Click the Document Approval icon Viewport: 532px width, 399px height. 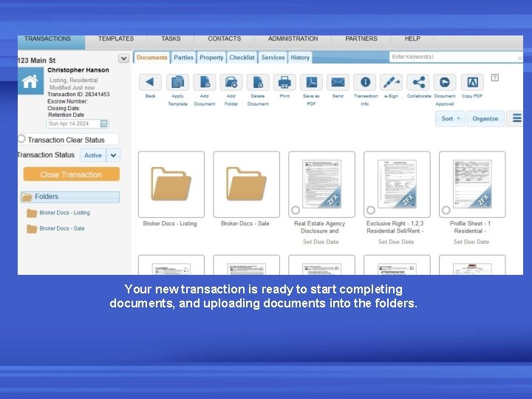[x=445, y=82]
